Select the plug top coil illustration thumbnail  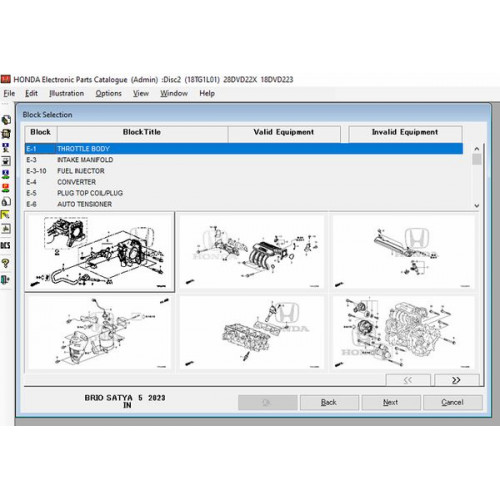[252, 333]
